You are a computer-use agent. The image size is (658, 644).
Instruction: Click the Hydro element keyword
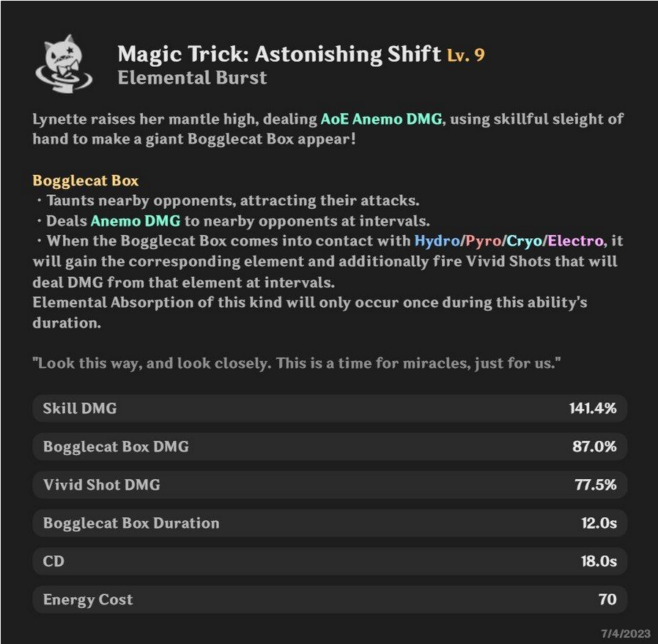(437, 241)
